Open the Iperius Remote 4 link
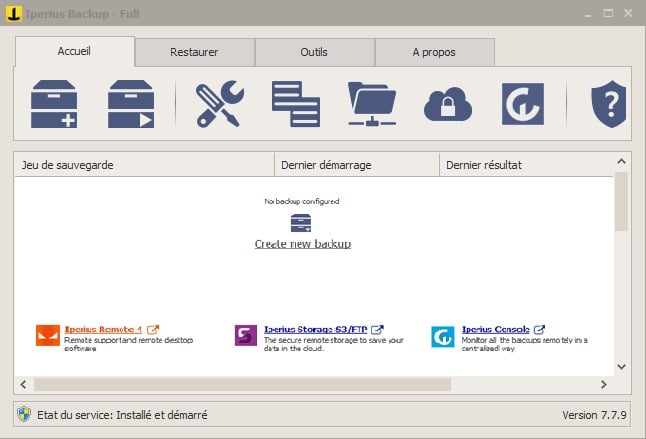Image resolution: width=646 pixels, height=439 pixels. pyautogui.click(x=103, y=328)
